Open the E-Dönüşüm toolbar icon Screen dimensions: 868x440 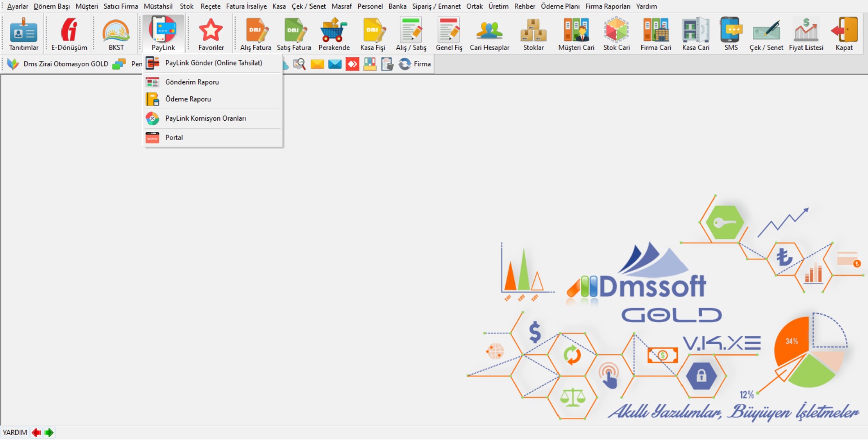[x=69, y=34]
